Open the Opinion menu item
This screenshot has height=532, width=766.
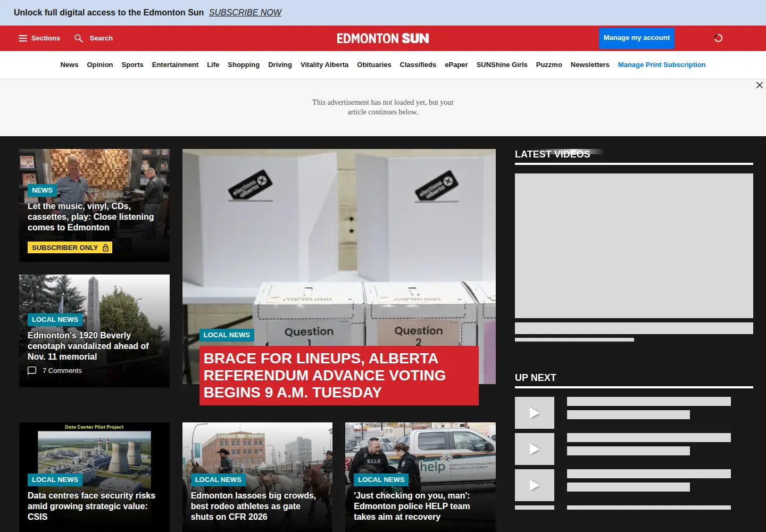tap(100, 65)
